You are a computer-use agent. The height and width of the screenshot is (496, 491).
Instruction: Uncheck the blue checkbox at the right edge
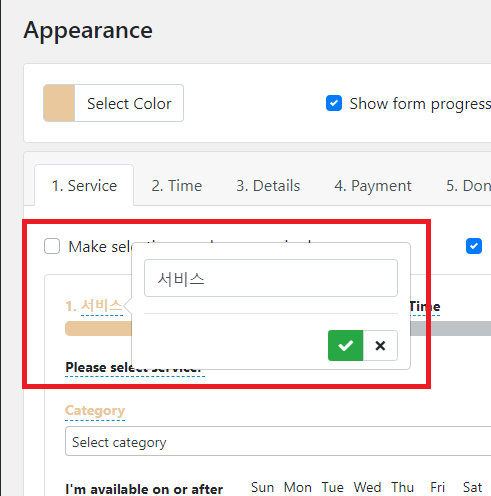point(474,246)
